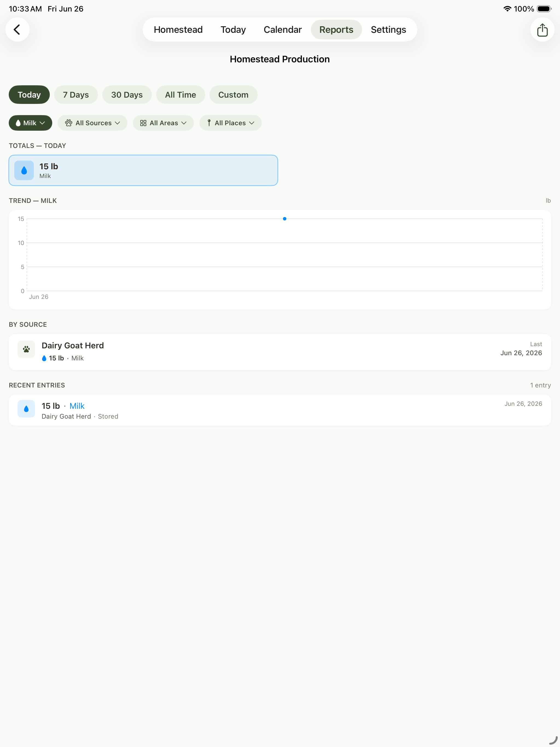The image size is (560, 747).
Task: Expand the All Sources filter
Action: 92,123
